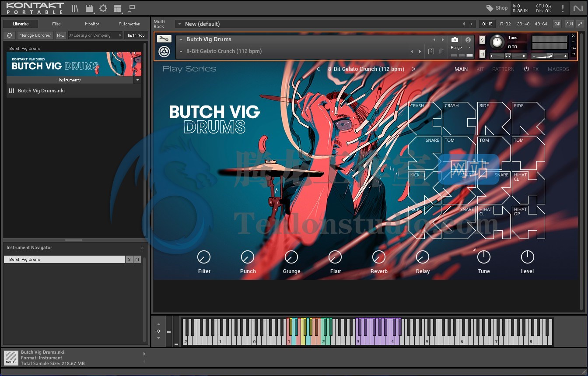
Task: Shift keyboard octave down arrow
Action: click(x=158, y=337)
